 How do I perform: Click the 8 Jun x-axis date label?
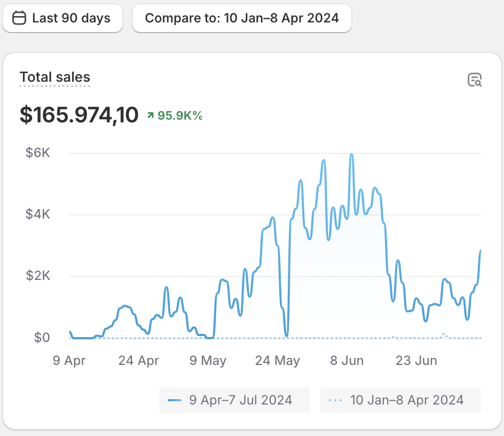click(346, 361)
